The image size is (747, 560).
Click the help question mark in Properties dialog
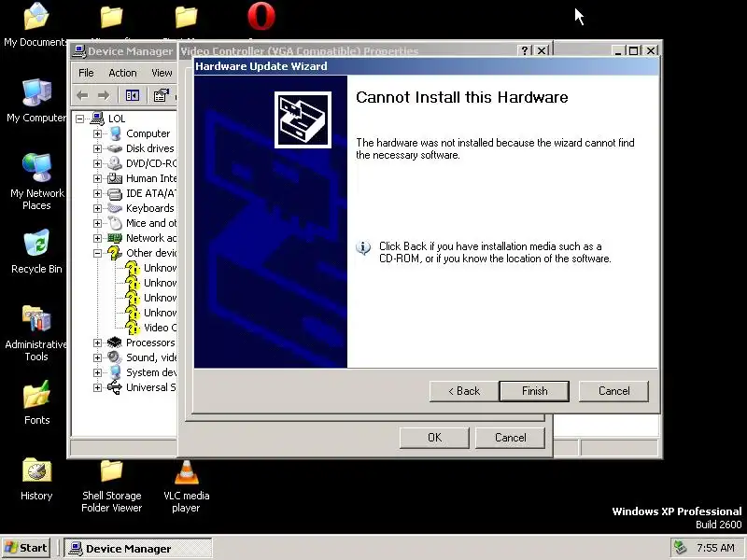point(525,50)
